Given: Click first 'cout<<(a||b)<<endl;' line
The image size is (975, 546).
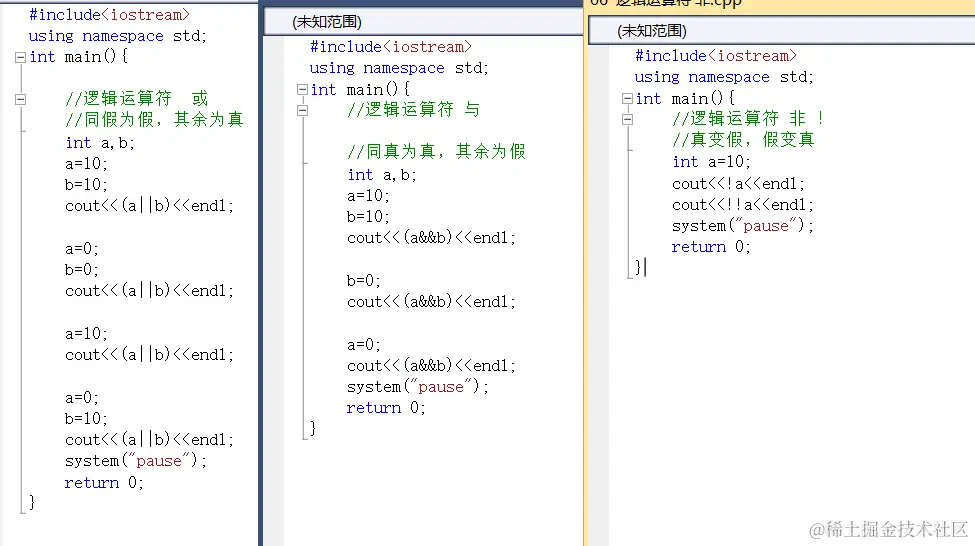Looking at the screenshot, I should 149,206.
